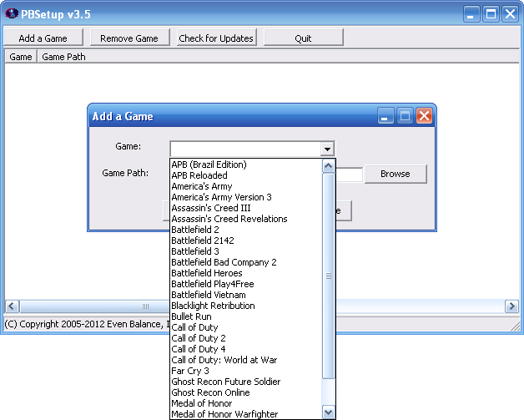Select APB Reloaded from list
524x420 pixels.
pyautogui.click(x=246, y=175)
